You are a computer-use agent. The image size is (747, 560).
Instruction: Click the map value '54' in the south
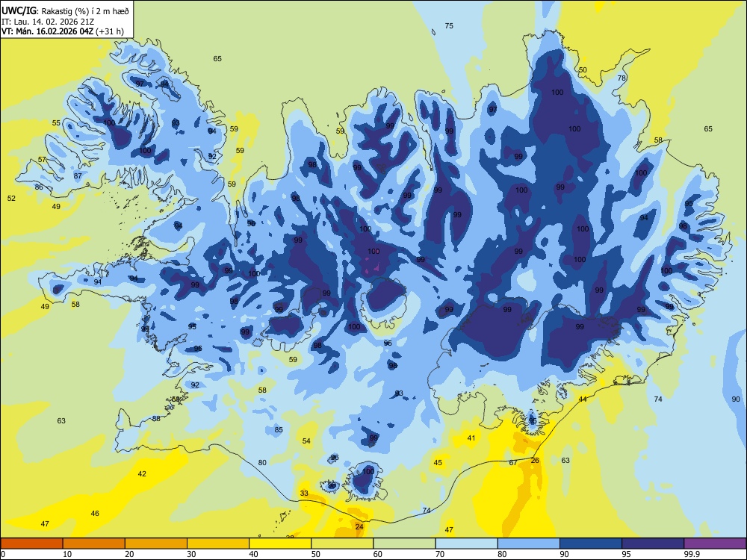click(x=306, y=441)
